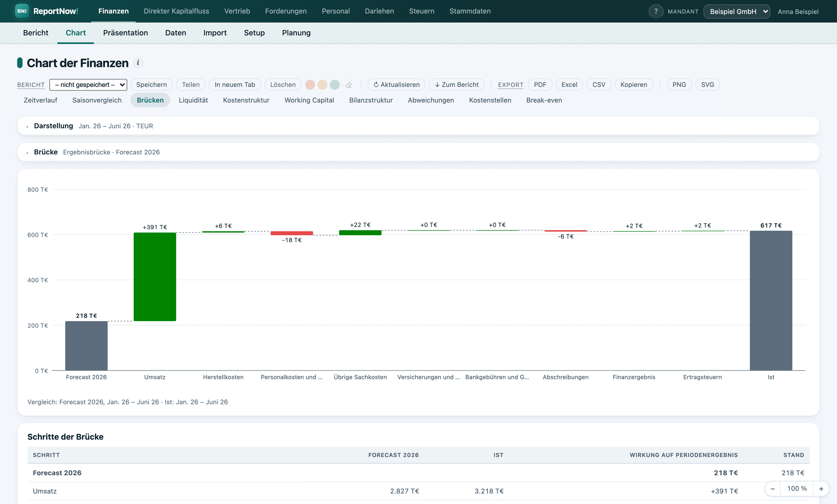Image resolution: width=837 pixels, height=504 pixels.
Task: Expand the Brücke section
Action: point(418,152)
